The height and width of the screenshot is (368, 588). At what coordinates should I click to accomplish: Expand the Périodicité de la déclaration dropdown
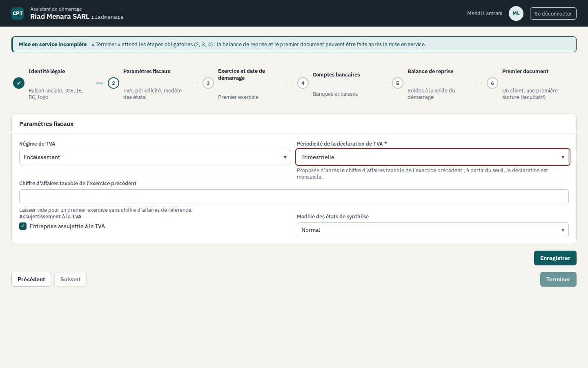pos(433,157)
